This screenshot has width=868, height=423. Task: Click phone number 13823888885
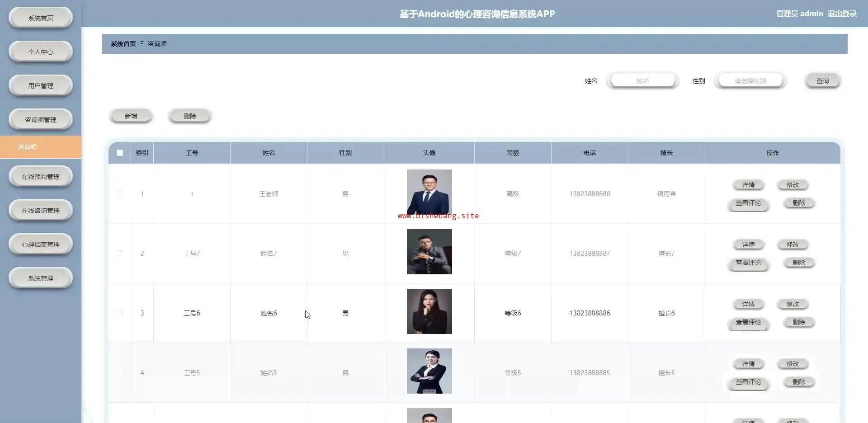590,373
